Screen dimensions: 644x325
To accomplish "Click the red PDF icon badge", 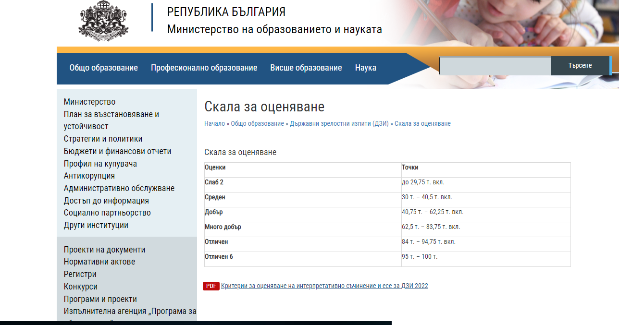I will 211,286.
